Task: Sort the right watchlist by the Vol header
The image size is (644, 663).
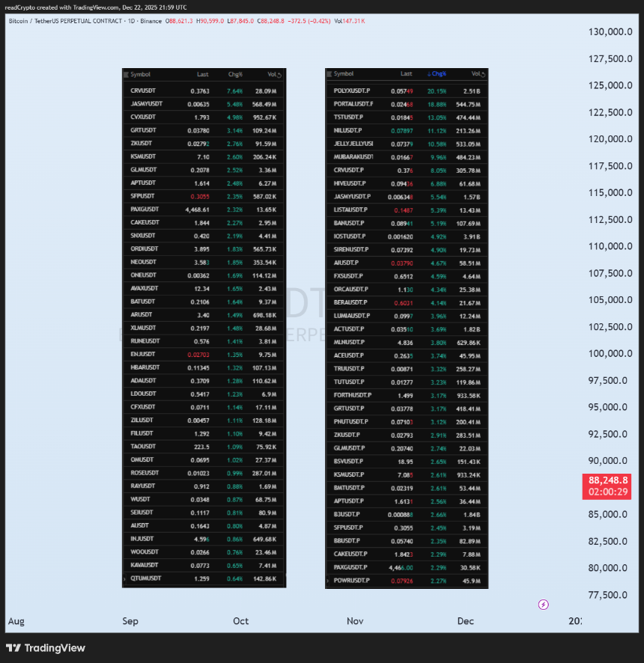Action: (x=476, y=73)
